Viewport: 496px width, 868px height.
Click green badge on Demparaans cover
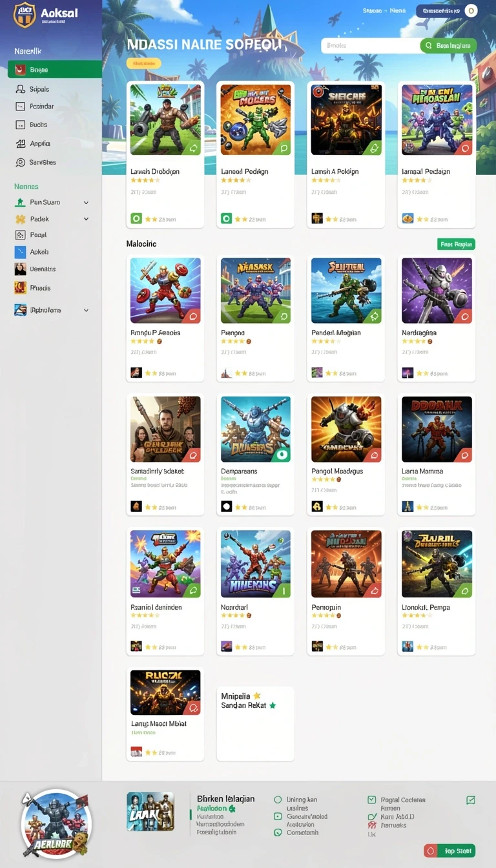point(282,455)
